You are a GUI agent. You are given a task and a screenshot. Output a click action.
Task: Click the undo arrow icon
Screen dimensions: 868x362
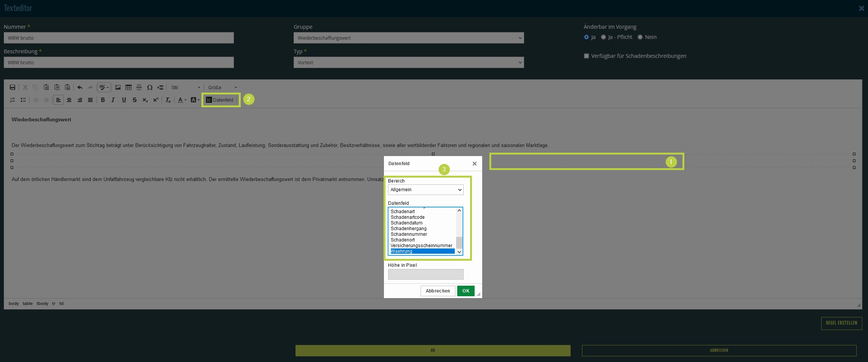(x=80, y=88)
